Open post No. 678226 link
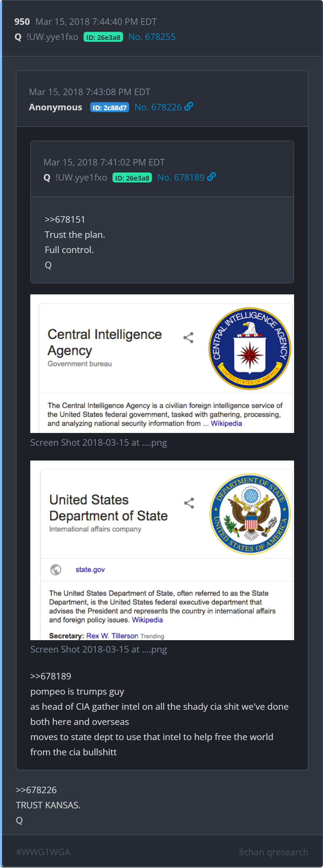The image size is (323, 868). tap(158, 107)
